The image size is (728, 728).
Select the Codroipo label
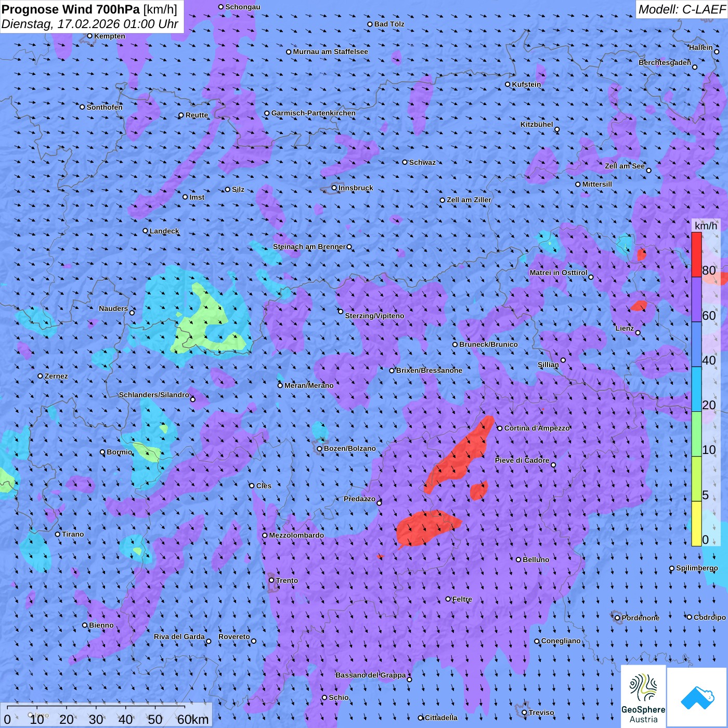pyautogui.click(x=710, y=617)
